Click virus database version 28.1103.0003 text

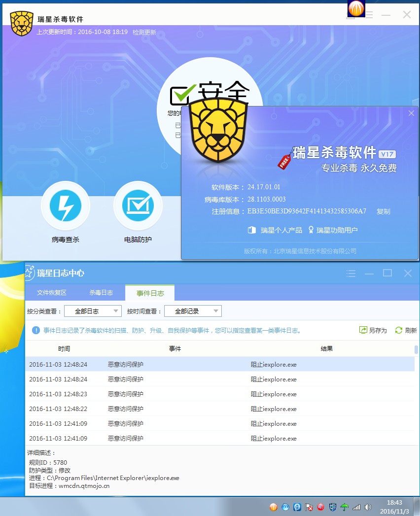(266, 199)
